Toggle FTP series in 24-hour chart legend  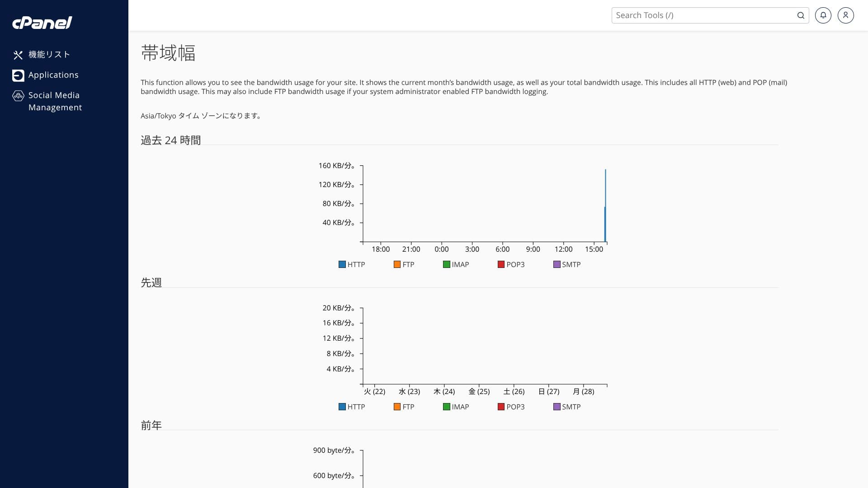(404, 265)
